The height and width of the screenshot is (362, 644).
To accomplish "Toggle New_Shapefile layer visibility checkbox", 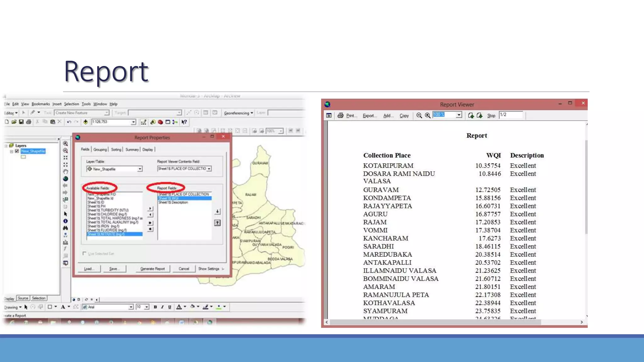I will coord(17,151).
